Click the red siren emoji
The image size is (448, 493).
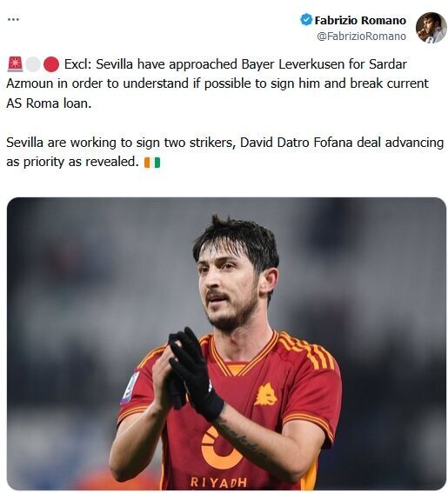(x=16, y=64)
